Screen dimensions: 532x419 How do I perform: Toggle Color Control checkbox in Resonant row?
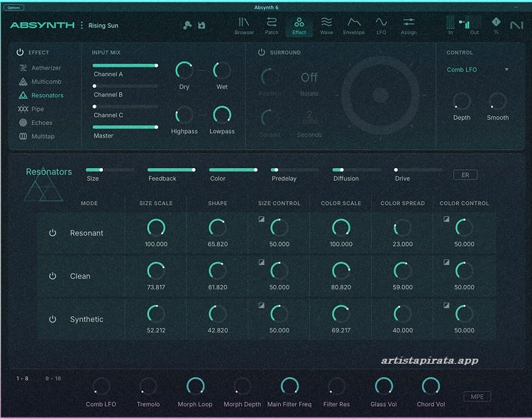[x=446, y=219]
